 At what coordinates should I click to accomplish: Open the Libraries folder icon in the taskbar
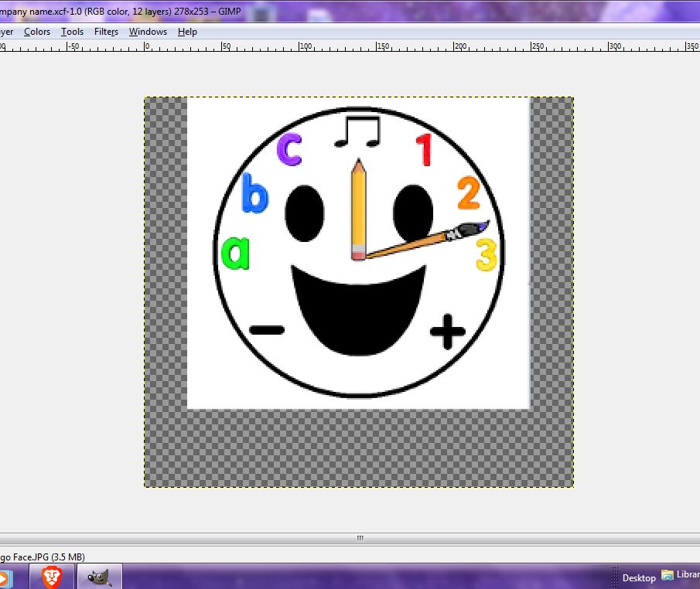click(668, 577)
